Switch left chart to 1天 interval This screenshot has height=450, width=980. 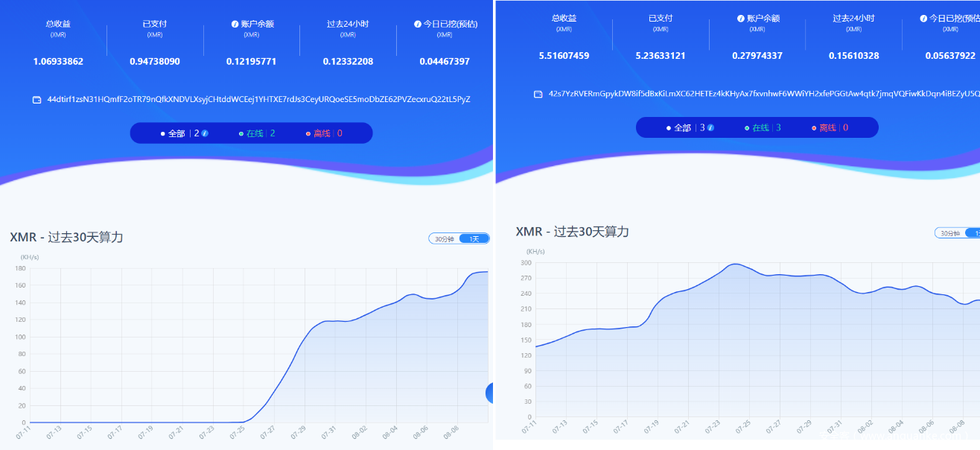click(x=475, y=239)
